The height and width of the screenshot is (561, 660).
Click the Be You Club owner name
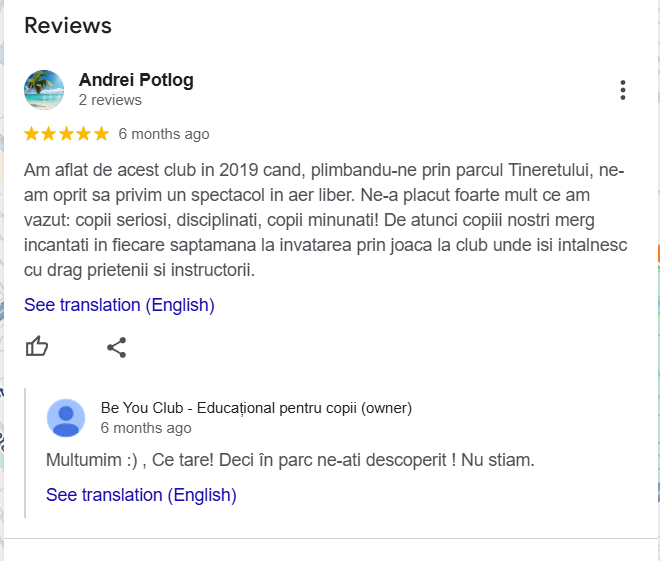click(256, 408)
